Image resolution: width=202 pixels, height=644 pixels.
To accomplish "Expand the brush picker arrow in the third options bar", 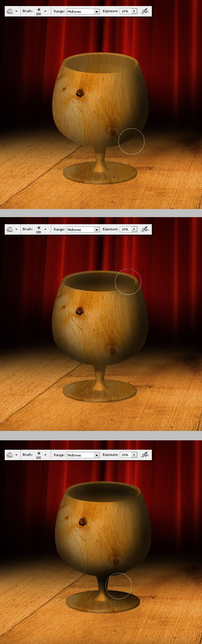I will click(x=45, y=455).
